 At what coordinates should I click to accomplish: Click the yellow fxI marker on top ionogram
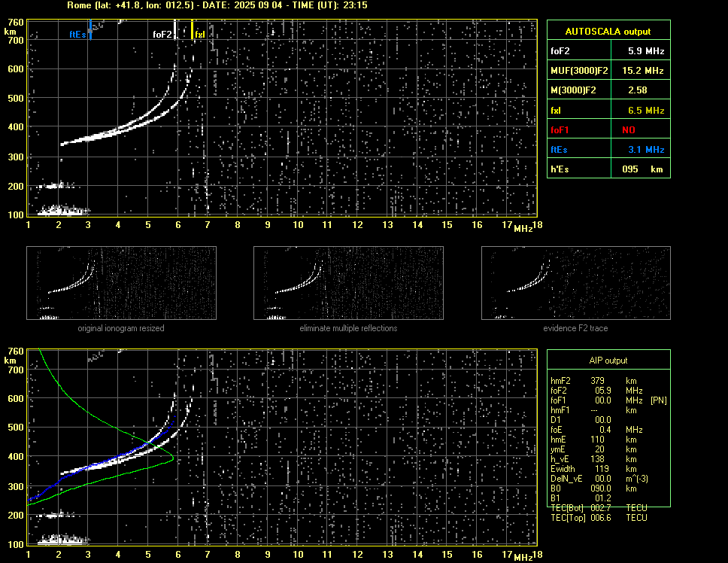pyautogui.click(x=193, y=29)
